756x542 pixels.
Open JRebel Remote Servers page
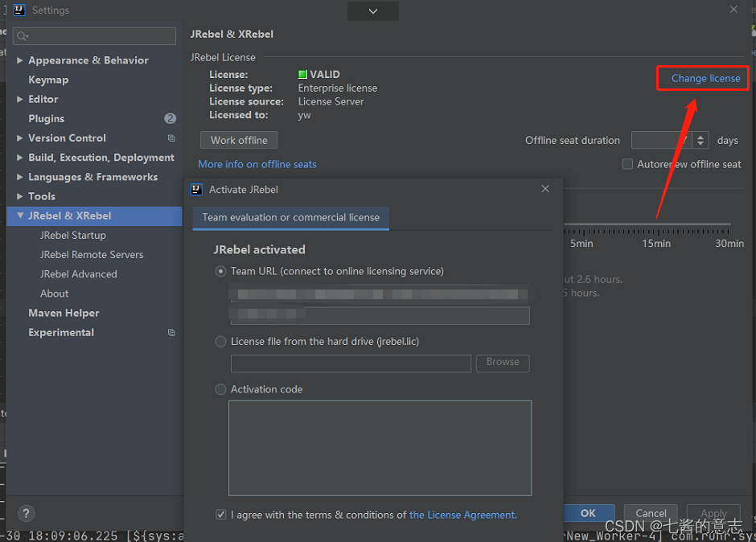coord(92,255)
